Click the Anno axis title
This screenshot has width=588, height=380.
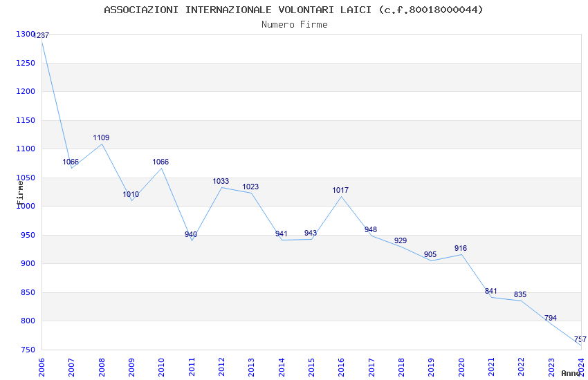point(571,373)
